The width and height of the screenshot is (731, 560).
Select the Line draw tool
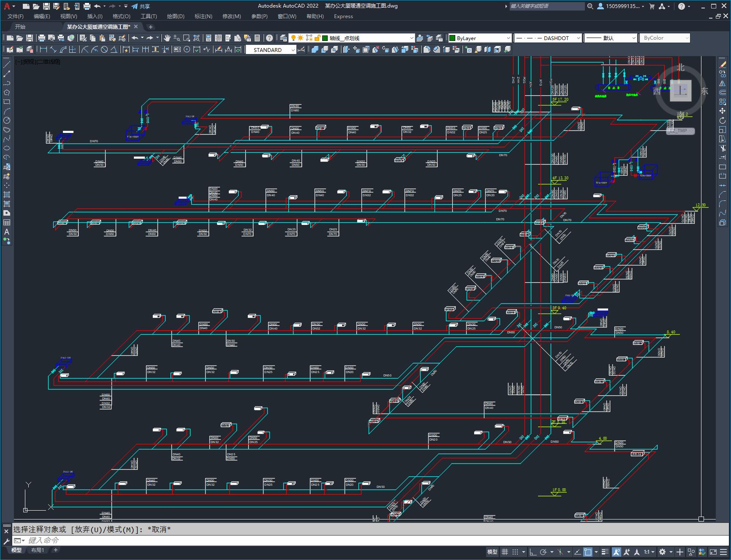click(x=7, y=65)
